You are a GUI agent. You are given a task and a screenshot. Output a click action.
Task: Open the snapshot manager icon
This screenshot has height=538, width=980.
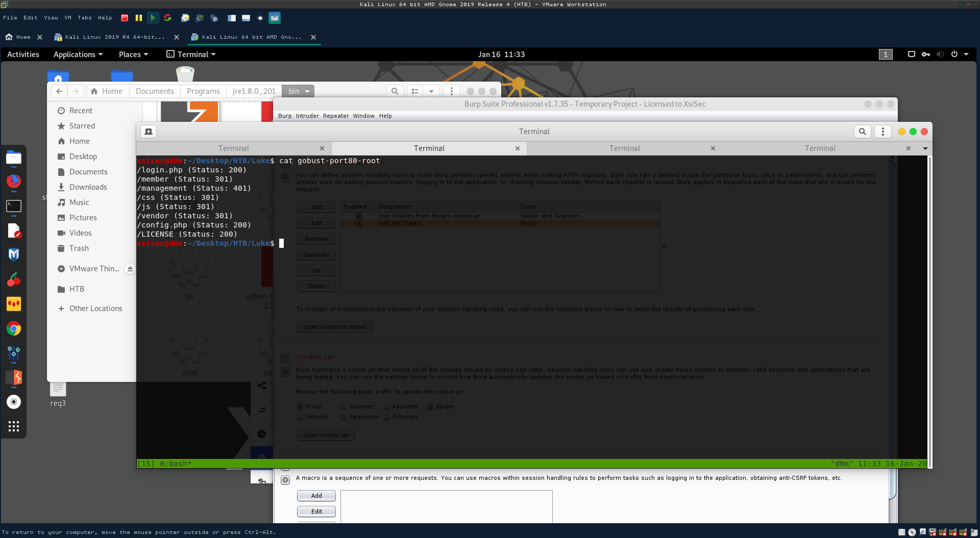click(214, 18)
